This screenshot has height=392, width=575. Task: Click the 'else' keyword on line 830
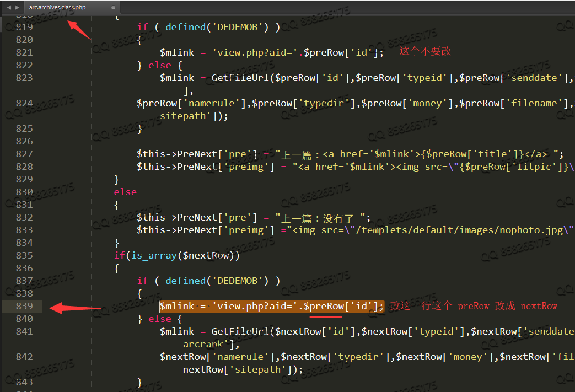pyautogui.click(x=125, y=192)
